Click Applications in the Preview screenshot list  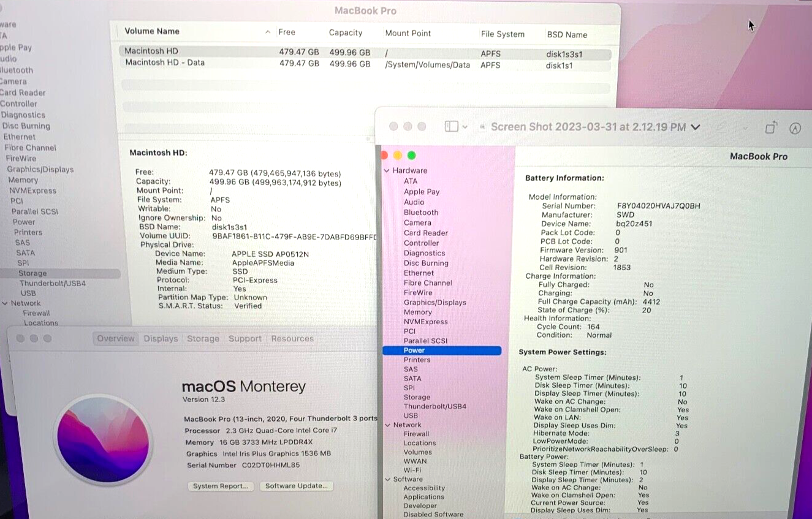coord(424,497)
